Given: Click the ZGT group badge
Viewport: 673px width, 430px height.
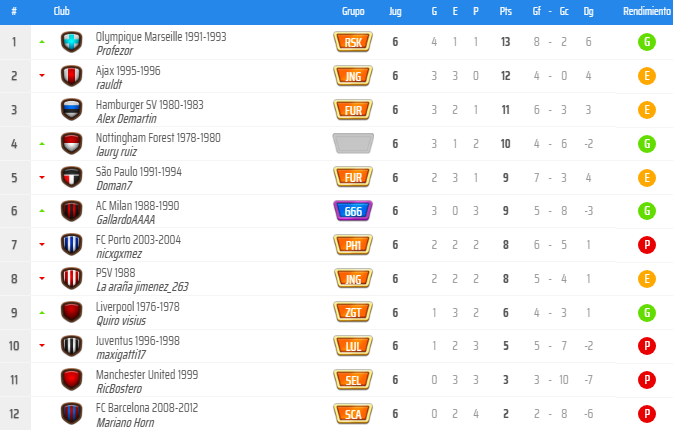Looking at the screenshot, I should (x=353, y=312).
